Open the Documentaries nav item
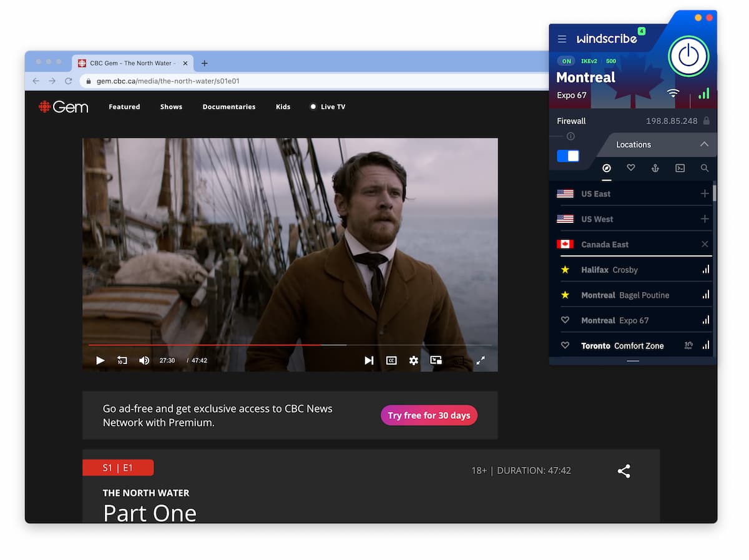 coord(229,107)
